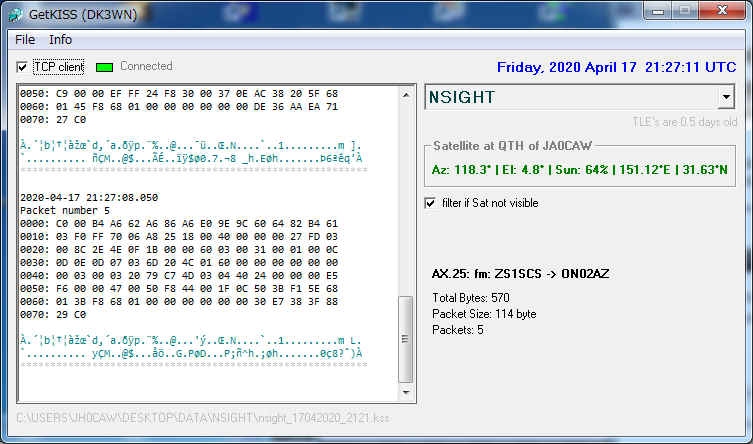
Task: Click the TLE's are 0.5 days old note
Action: click(684, 122)
